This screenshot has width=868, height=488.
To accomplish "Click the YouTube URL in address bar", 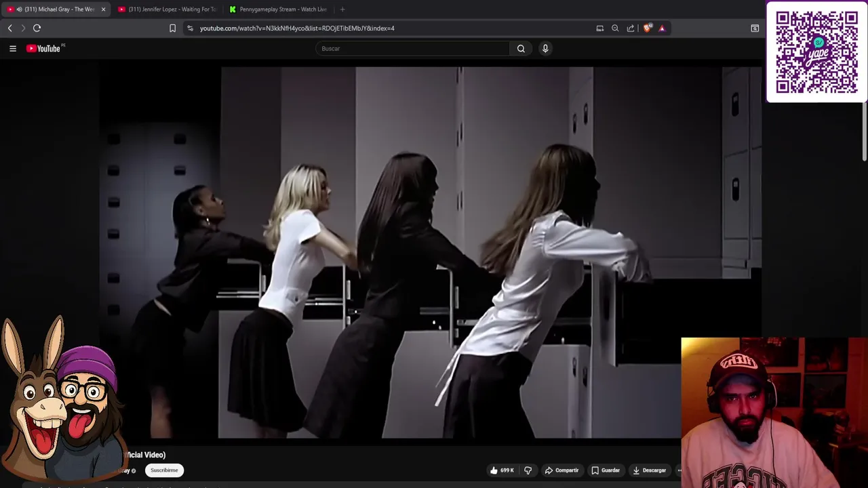I will pyautogui.click(x=297, y=28).
